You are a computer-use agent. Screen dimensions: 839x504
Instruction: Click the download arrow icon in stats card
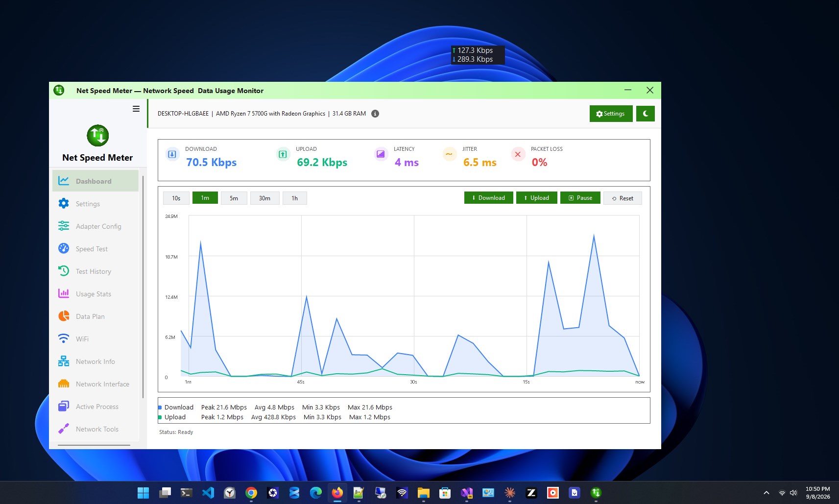pos(172,154)
